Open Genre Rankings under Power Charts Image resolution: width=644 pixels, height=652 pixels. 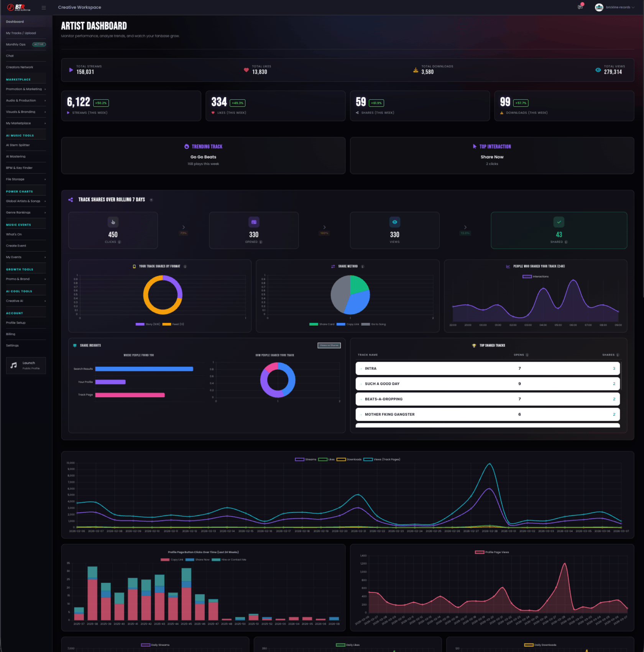(x=18, y=212)
